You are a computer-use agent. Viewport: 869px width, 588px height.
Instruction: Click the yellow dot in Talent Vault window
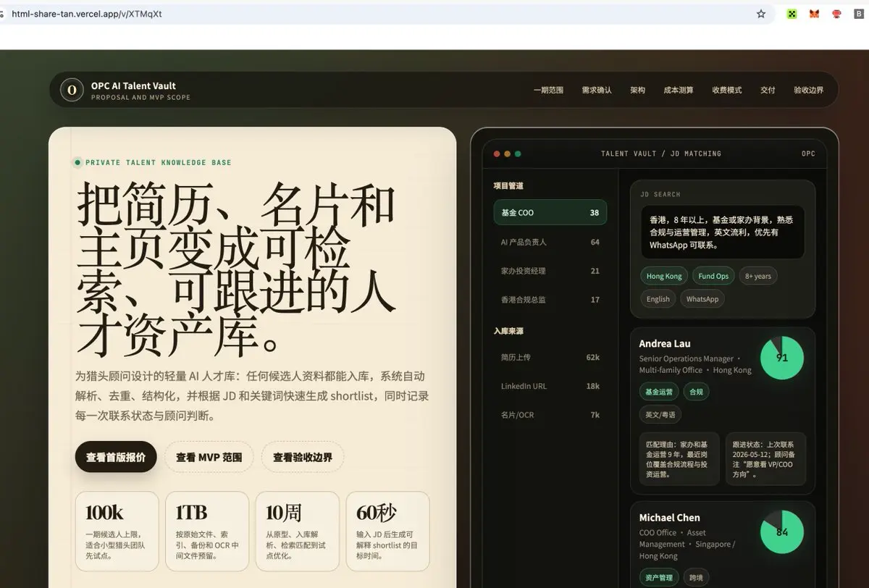[508, 154]
